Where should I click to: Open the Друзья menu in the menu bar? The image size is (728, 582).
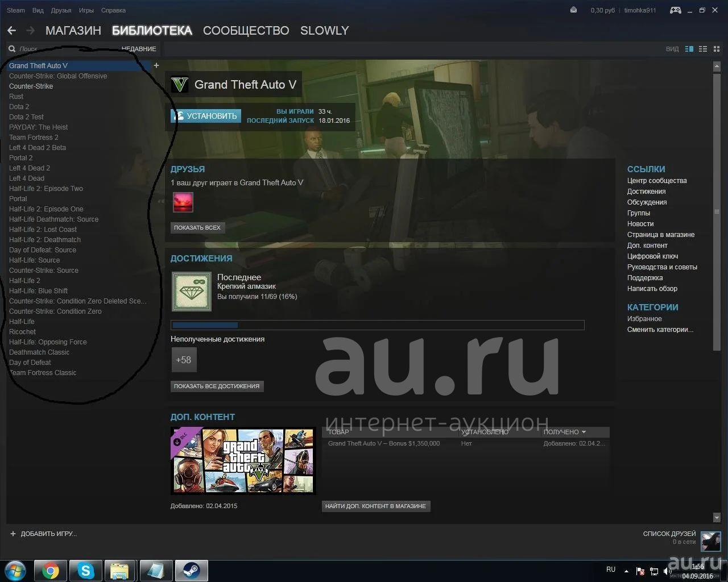coord(61,10)
